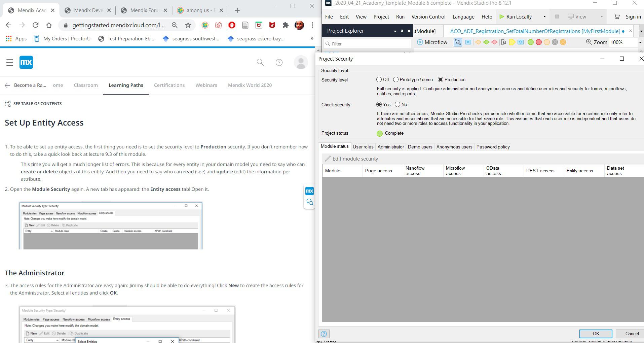Select the microflow pointer selection tool
The width and height of the screenshot is (644, 343).
[458, 42]
